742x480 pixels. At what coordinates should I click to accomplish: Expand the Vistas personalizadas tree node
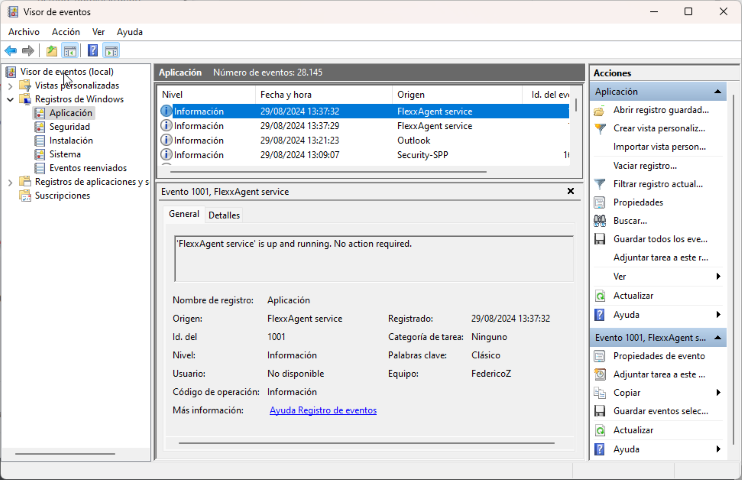pyautogui.click(x=10, y=86)
